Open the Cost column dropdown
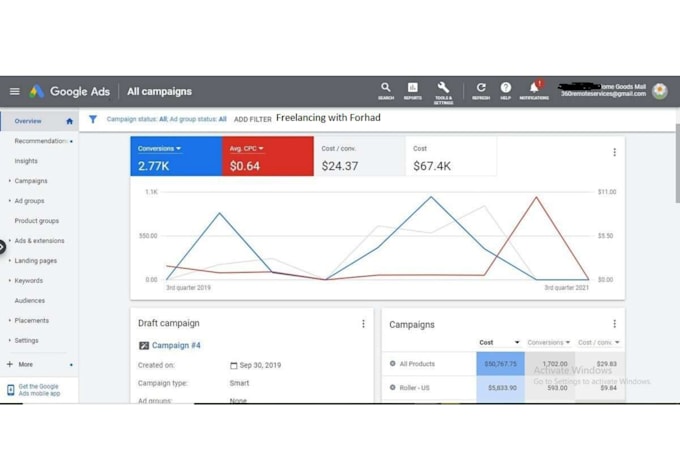Screen dimensions: 680x459 (517, 342)
